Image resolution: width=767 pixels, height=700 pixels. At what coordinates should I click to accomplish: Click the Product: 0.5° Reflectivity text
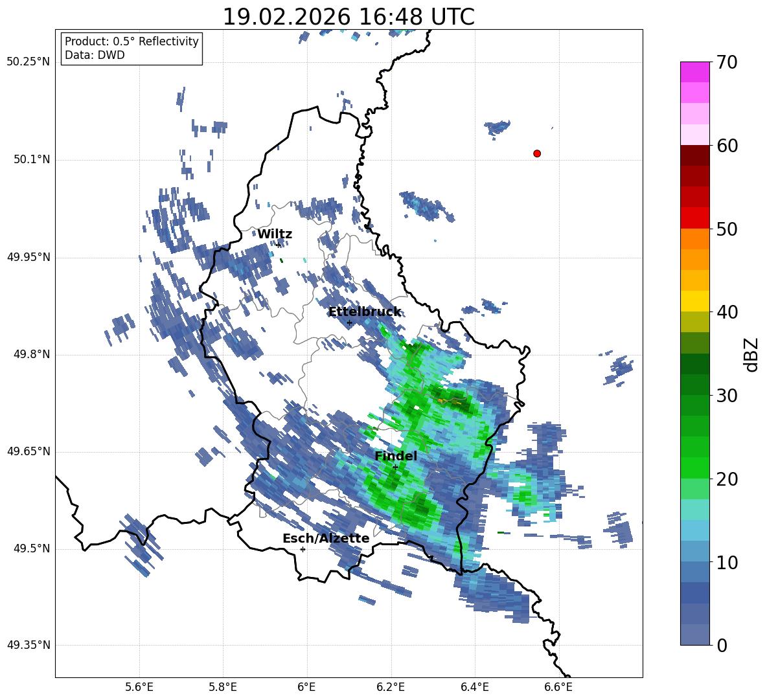click(132, 41)
